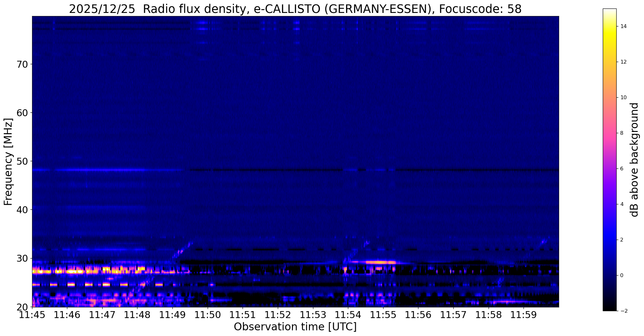Click the 'Frequency [MHz]' y-axis label

(x=8, y=162)
